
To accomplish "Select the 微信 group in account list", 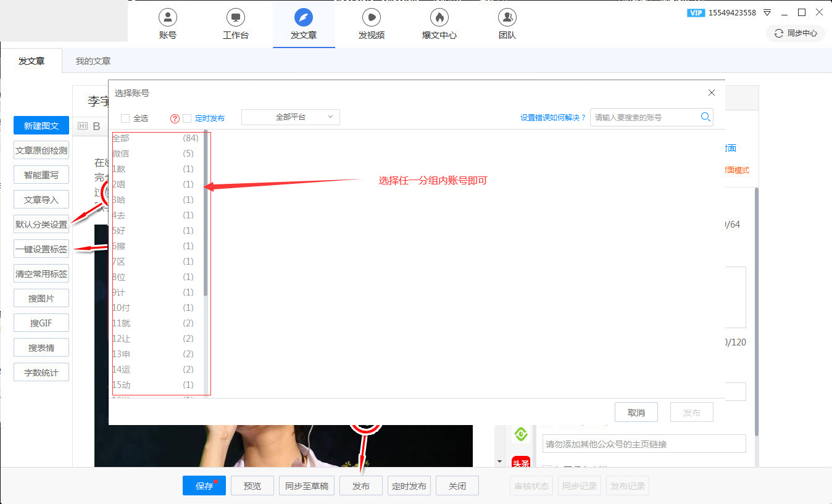I will pos(121,154).
